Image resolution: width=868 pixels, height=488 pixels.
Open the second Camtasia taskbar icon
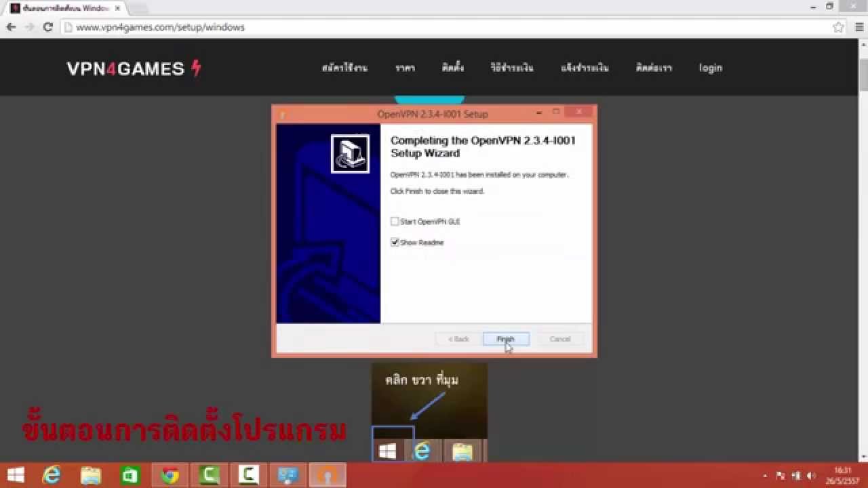click(248, 475)
